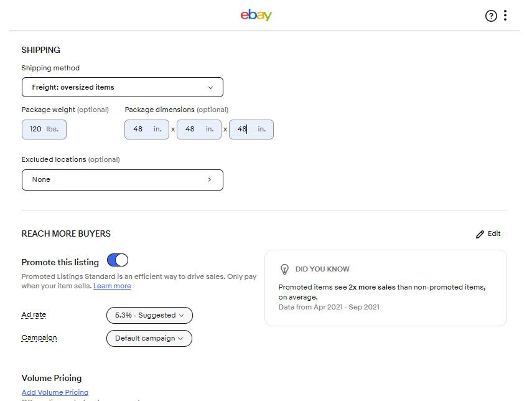Open Excluded locations None selector
The width and height of the screenshot is (532, 401).
[x=123, y=180]
